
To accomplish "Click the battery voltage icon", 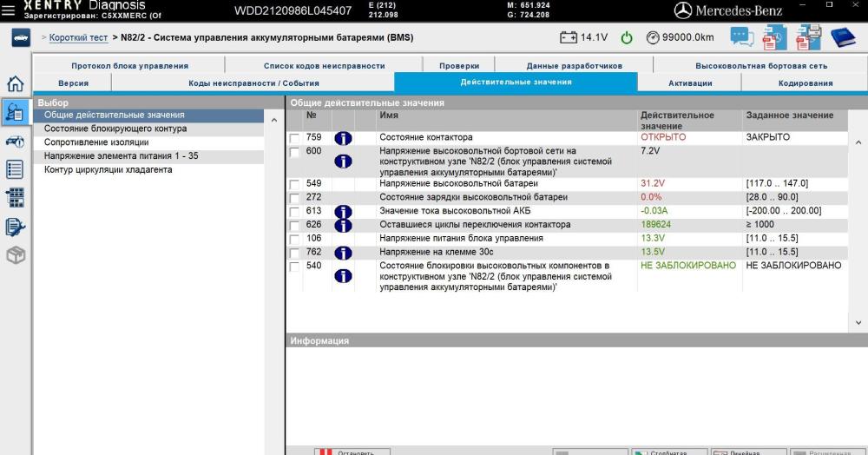I will pos(568,37).
